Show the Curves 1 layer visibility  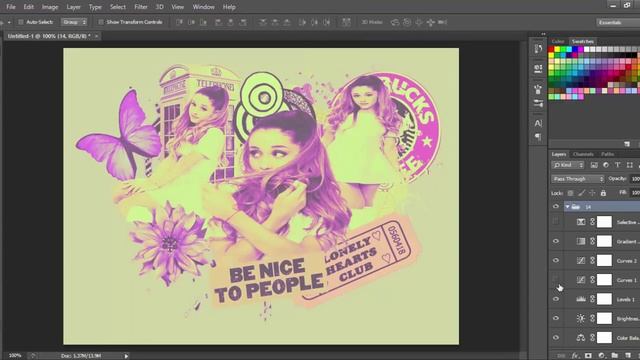556,279
